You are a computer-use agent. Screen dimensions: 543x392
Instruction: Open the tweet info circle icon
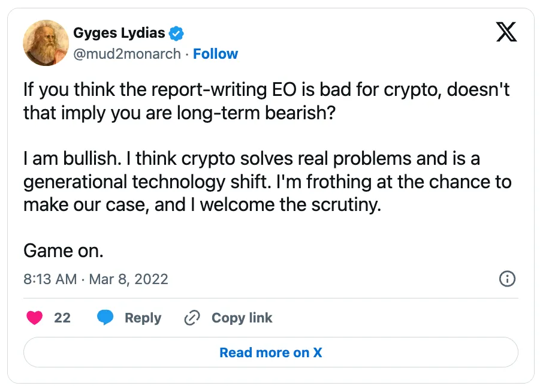(x=508, y=279)
